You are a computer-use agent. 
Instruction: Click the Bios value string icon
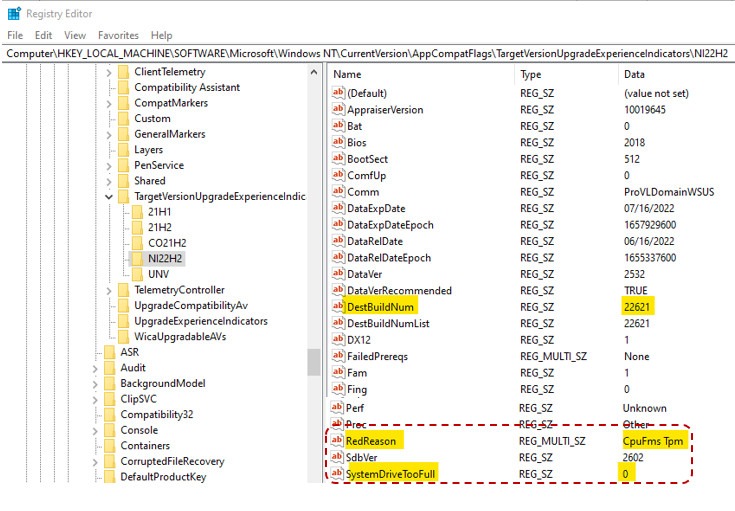pyautogui.click(x=338, y=142)
